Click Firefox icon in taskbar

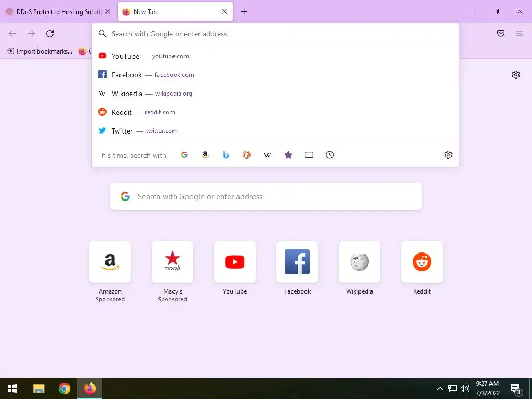tap(90, 389)
